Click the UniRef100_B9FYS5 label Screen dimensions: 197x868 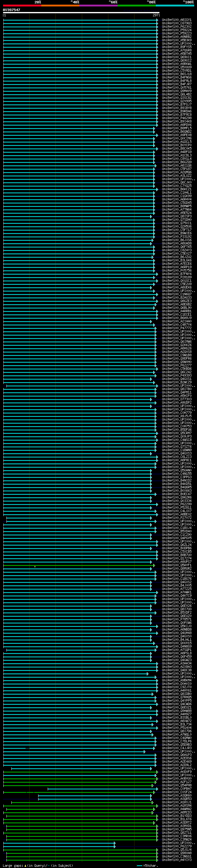click(176, 47)
